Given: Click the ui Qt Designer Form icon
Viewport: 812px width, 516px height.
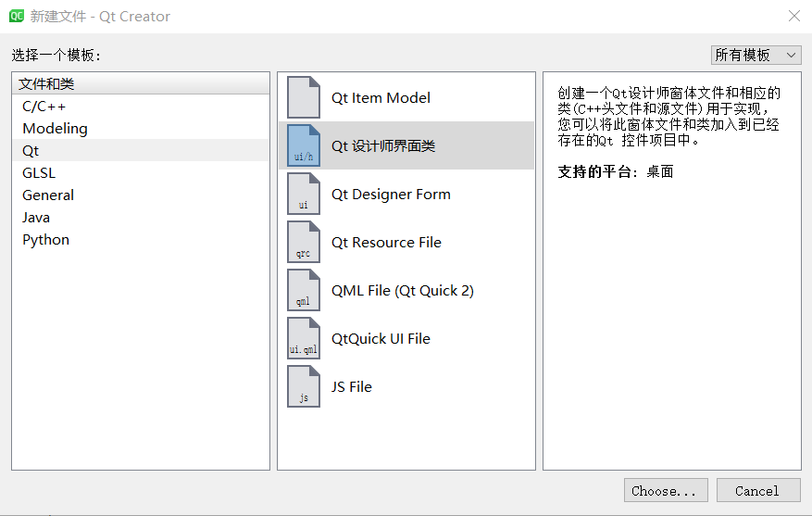Looking at the screenshot, I should click(x=304, y=194).
